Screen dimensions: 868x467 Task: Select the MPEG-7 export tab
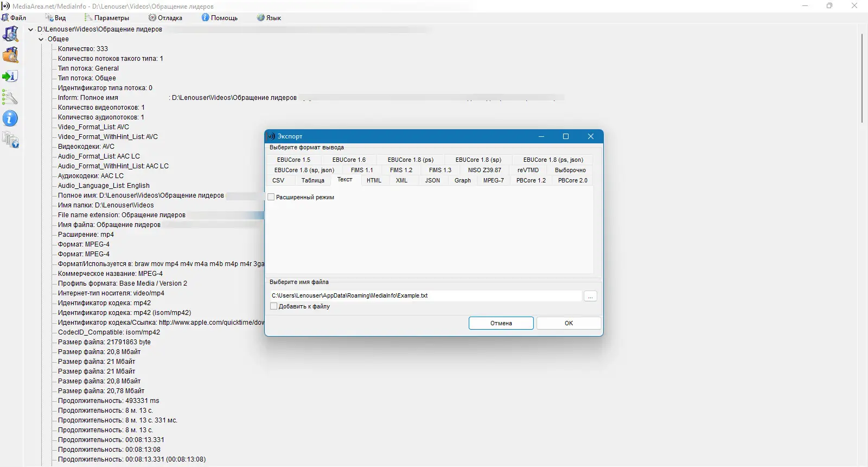click(494, 180)
